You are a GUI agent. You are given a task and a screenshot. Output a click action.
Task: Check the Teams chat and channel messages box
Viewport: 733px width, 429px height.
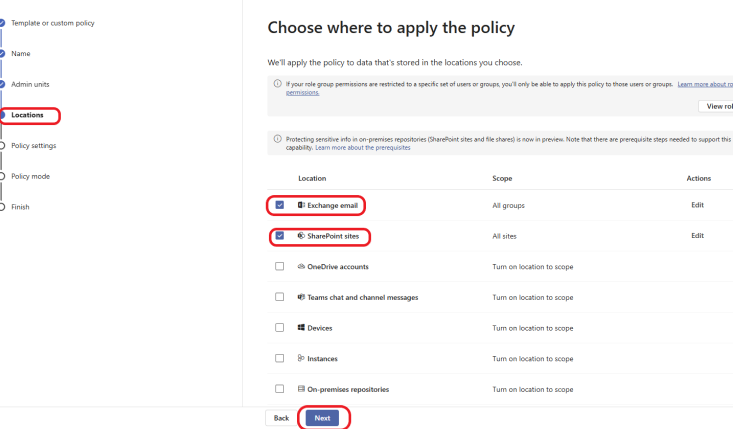tap(280, 297)
